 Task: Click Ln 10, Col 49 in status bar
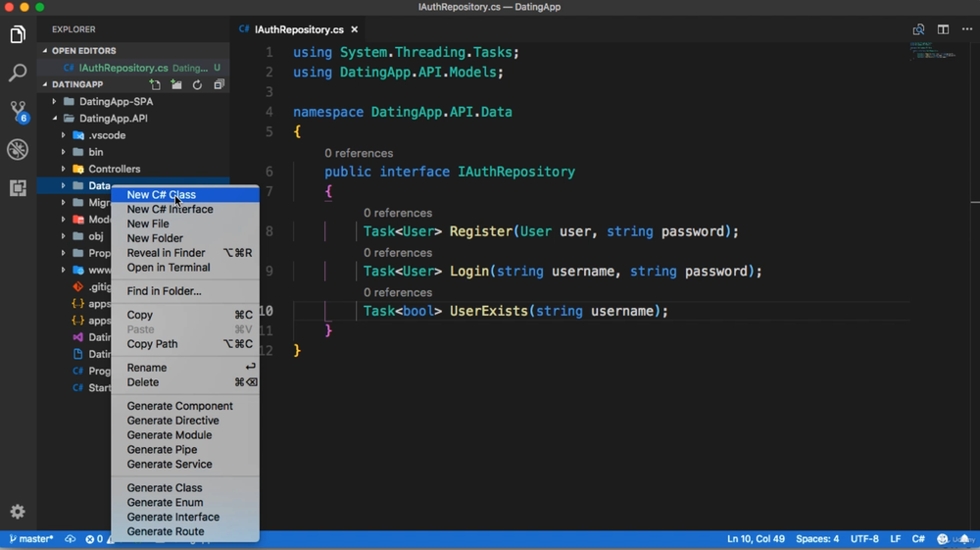[x=756, y=539]
